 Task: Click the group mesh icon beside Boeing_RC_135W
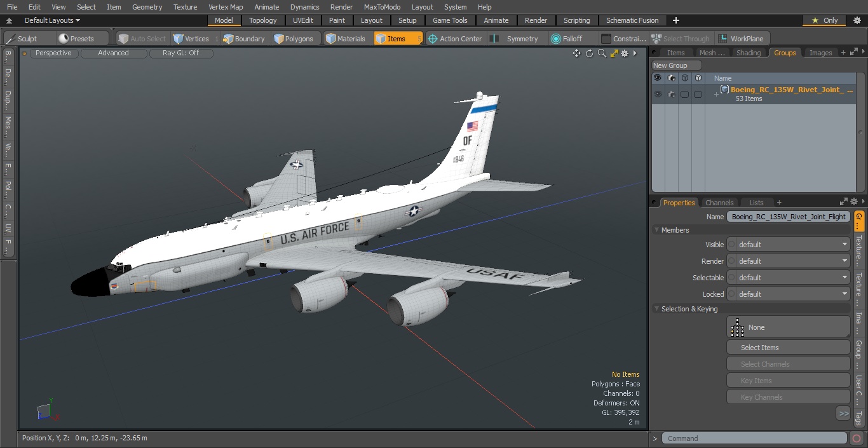point(724,90)
